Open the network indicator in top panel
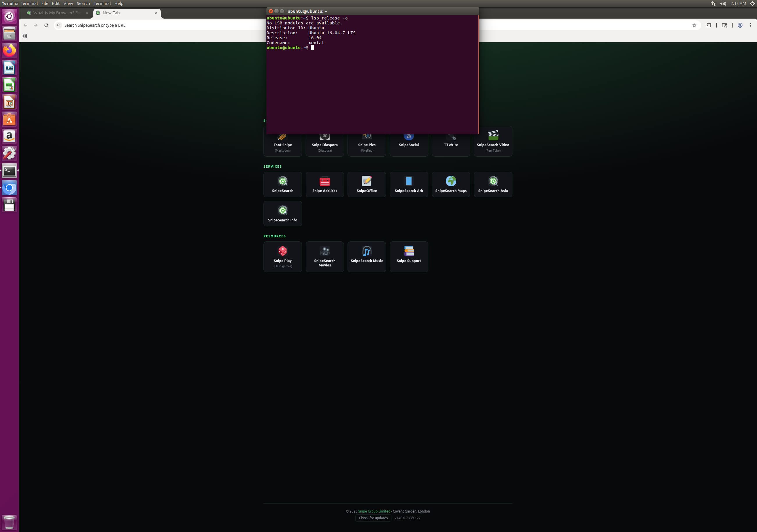The image size is (757, 532). [713, 3]
